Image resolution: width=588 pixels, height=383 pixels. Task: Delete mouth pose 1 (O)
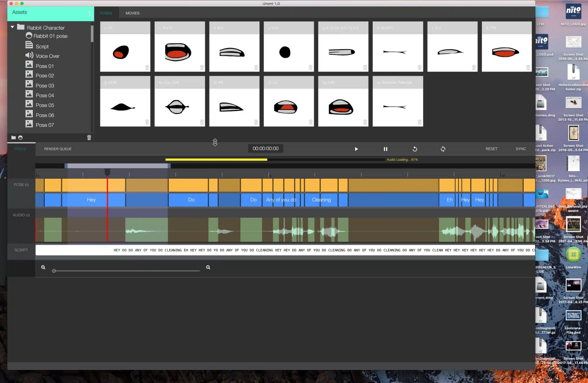147,67
